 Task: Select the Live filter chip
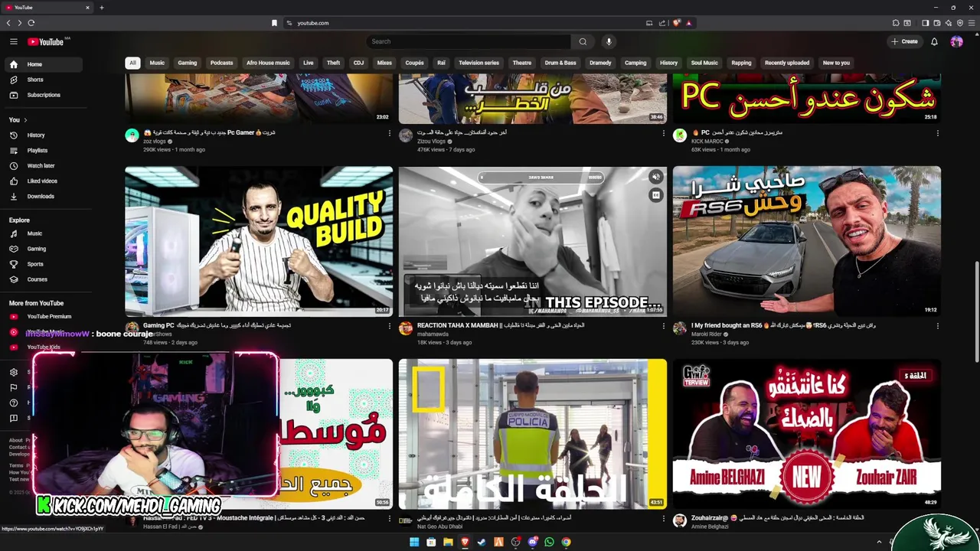[308, 63]
